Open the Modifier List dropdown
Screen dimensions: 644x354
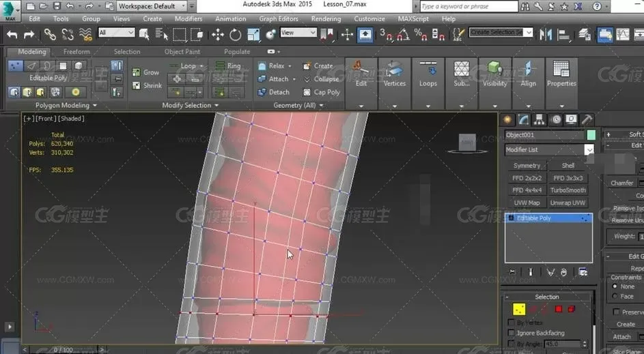pyautogui.click(x=549, y=150)
